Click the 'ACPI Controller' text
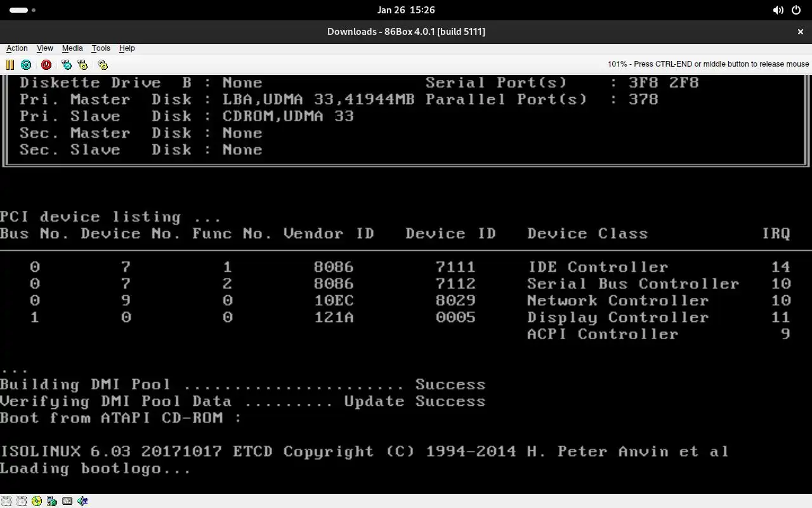 click(x=603, y=335)
